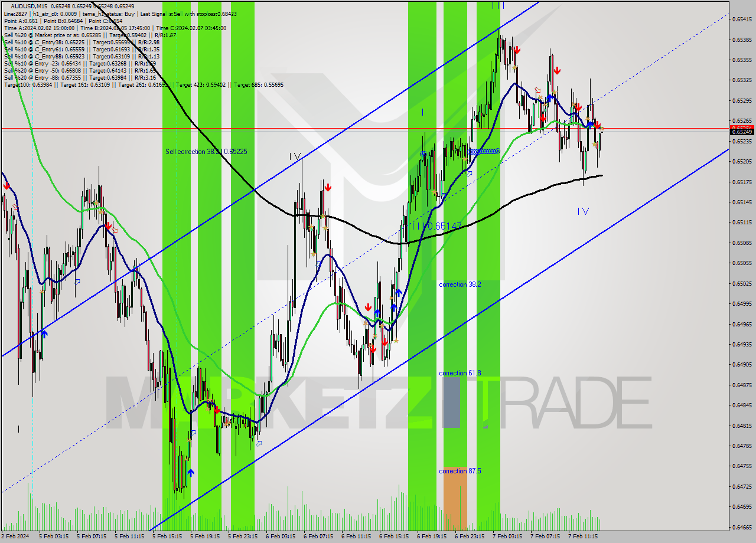This screenshot has width=756, height=543.
Task: Click the 'correction 61.8' chart label
Action: coord(460,373)
